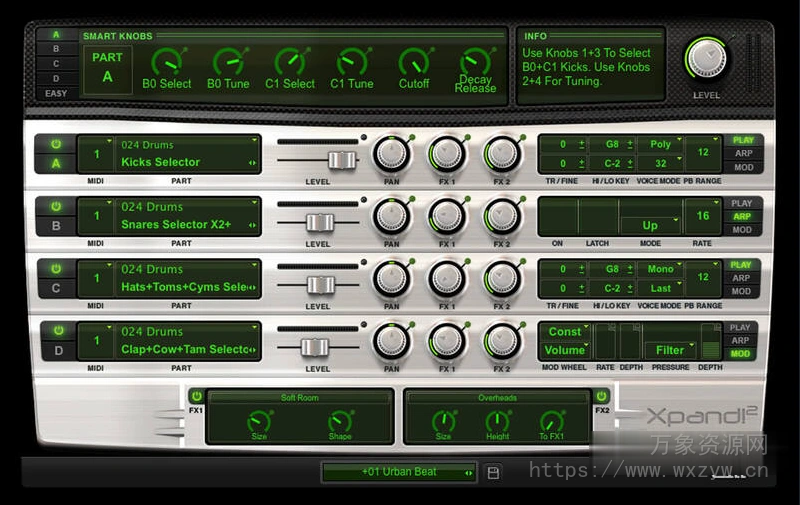Viewport: 800px width, 505px height.
Task: Click PB Range value 12 on part A
Action: [x=703, y=152]
